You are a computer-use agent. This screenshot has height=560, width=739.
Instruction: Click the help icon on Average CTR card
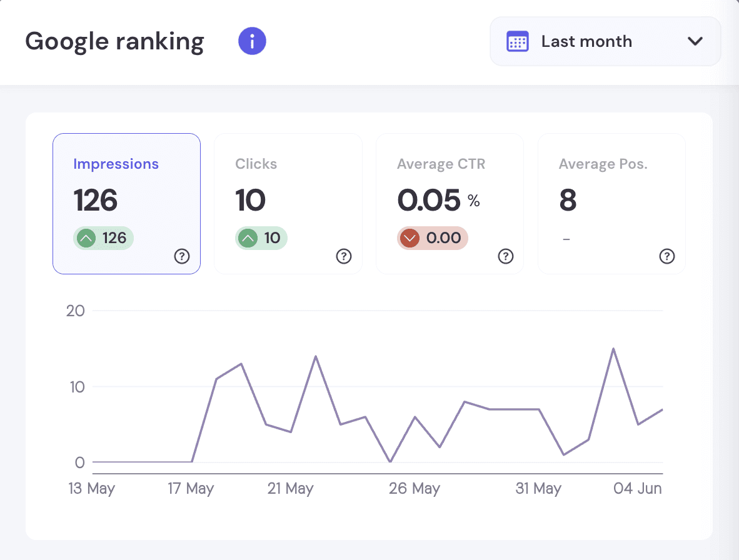506,256
